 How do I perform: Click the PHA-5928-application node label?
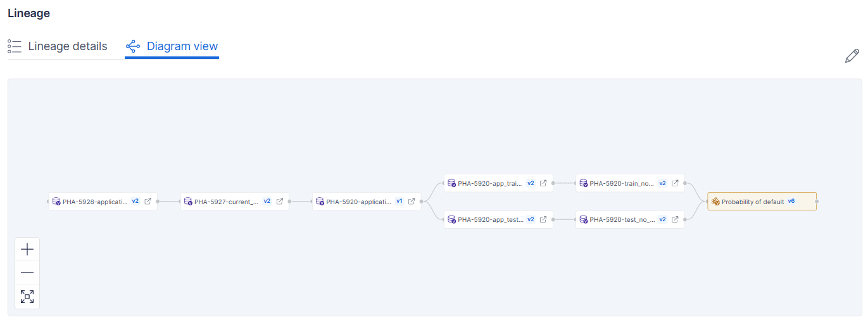tap(95, 202)
